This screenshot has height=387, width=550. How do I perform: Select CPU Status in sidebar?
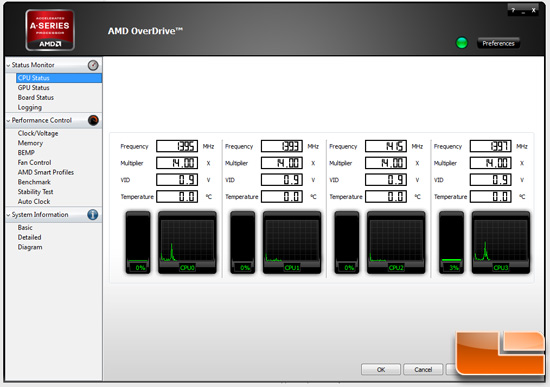pyautogui.click(x=59, y=78)
